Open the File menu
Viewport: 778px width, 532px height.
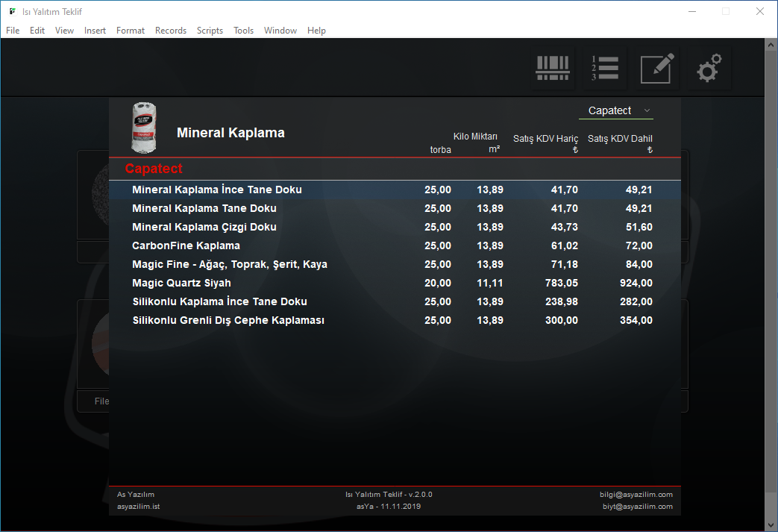pyautogui.click(x=13, y=31)
